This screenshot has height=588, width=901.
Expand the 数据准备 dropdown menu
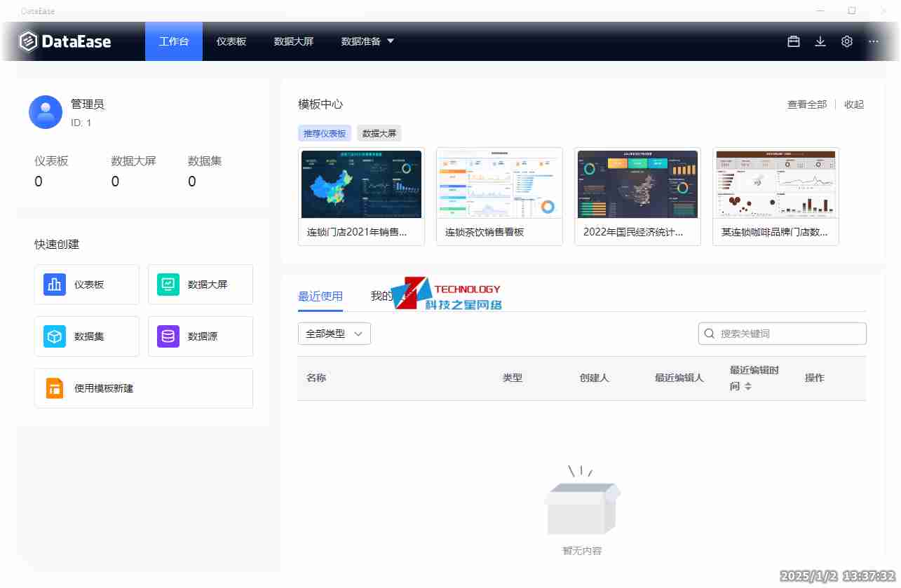click(367, 41)
